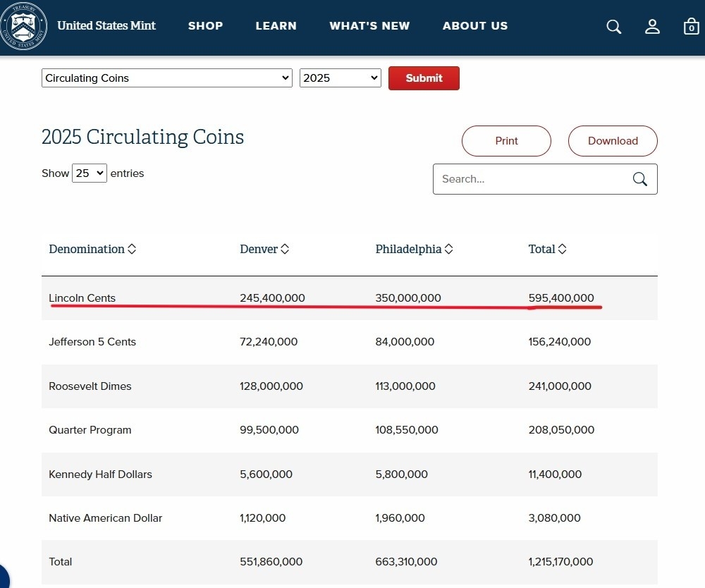Open the WHAT'S NEW menu

[x=369, y=26]
